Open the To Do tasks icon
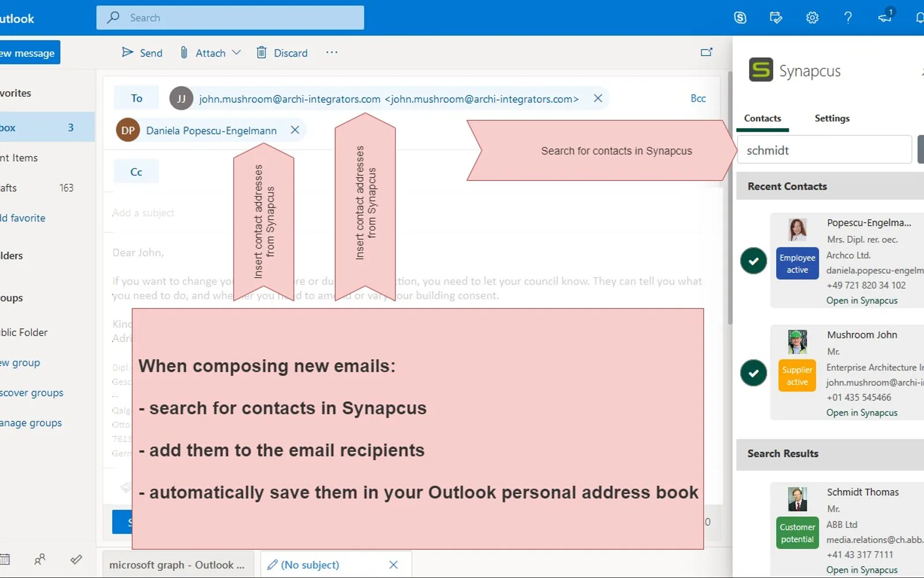This screenshot has width=924, height=578. tap(776, 18)
